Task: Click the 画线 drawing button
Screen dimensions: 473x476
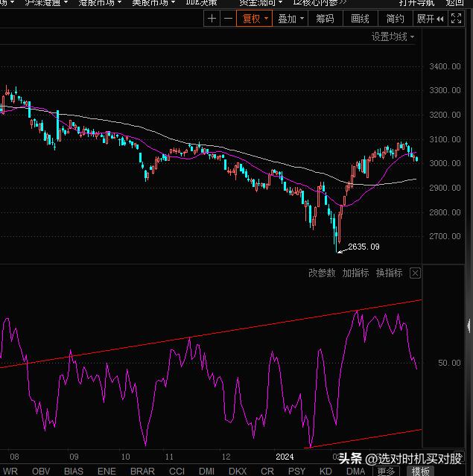Action: coord(360,19)
